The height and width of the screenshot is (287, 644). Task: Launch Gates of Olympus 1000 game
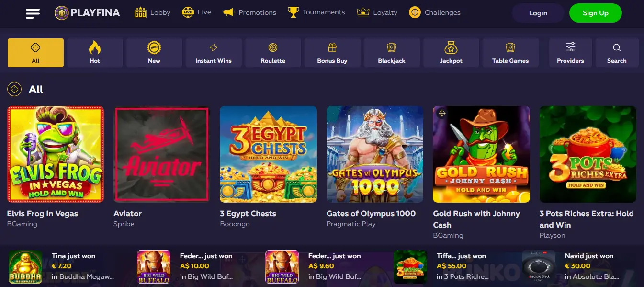pos(375,154)
